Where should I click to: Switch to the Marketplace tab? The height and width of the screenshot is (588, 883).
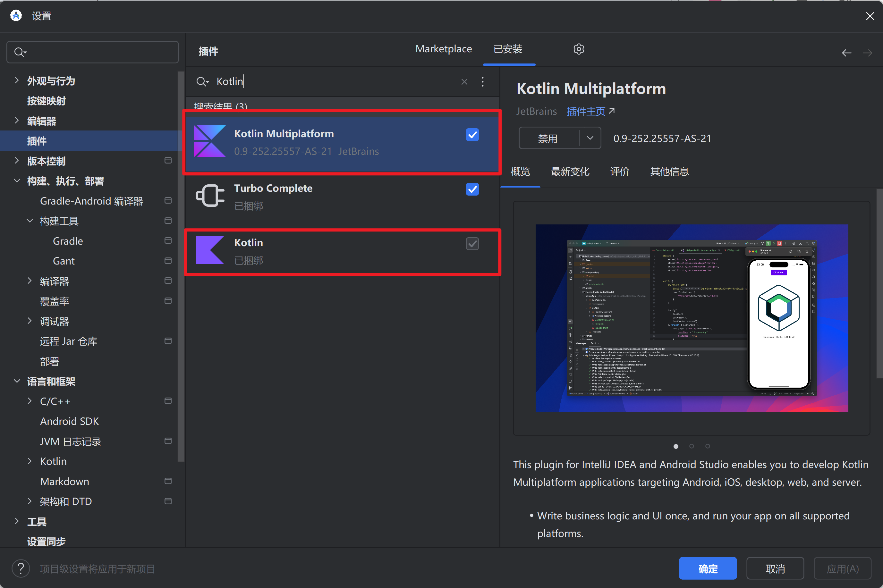coord(443,49)
